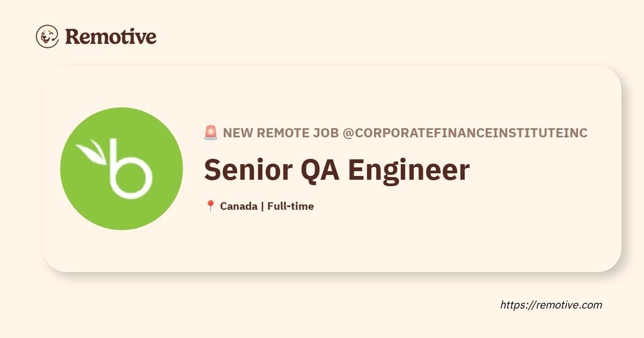Click the pipe separator after Canada

(x=262, y=206)
